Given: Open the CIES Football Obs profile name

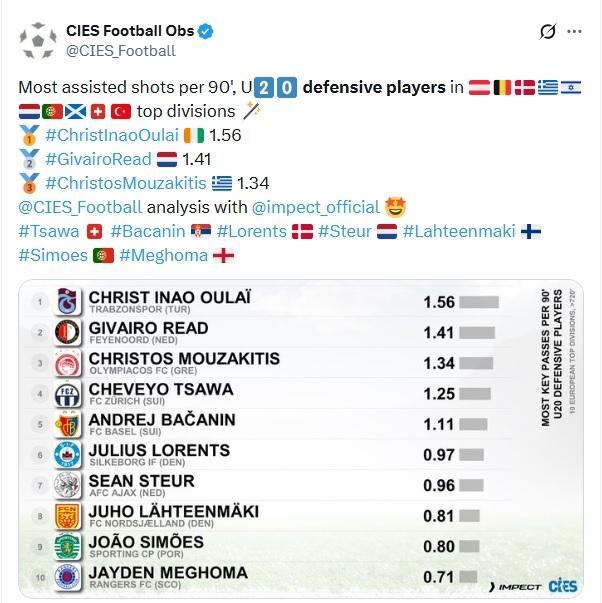Looking at the screenshot, I should tap(130, 31).
